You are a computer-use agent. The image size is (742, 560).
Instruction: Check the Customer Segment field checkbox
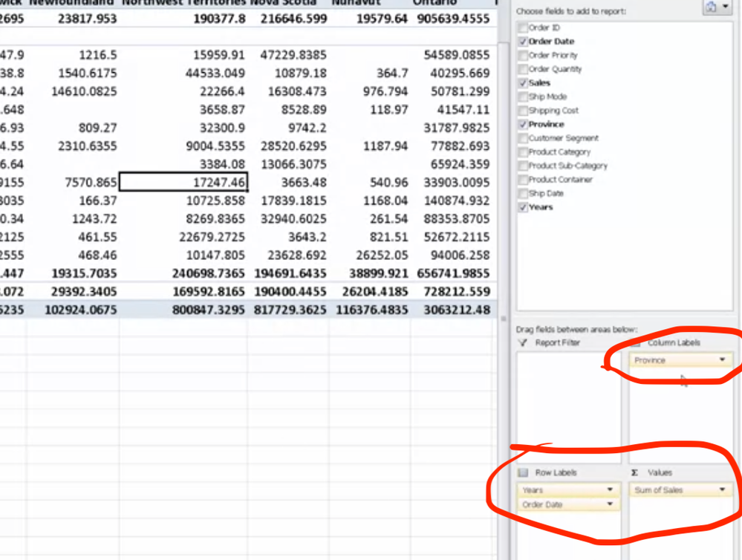(523, 138)
